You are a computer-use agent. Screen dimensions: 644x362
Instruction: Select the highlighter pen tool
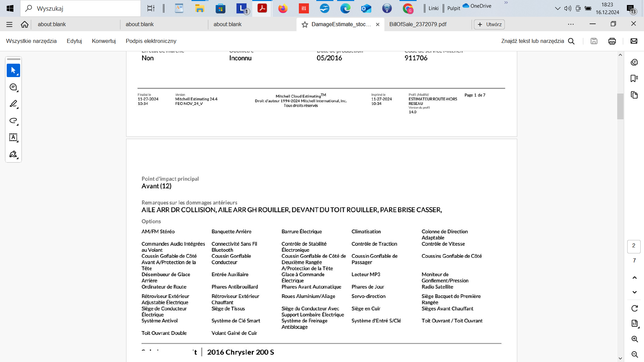(x=13, y=104)
